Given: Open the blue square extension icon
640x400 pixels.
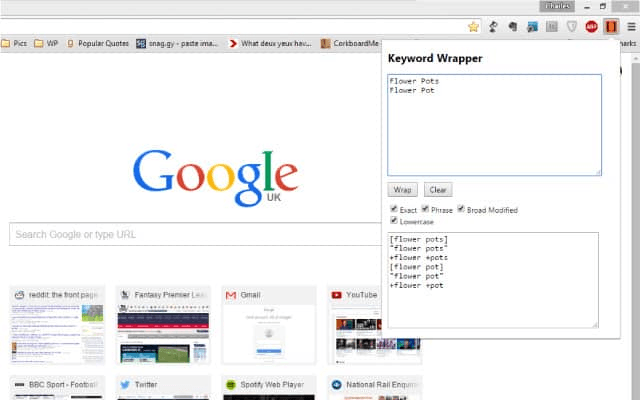Looking at the screenshot, I should pos(532,27).
